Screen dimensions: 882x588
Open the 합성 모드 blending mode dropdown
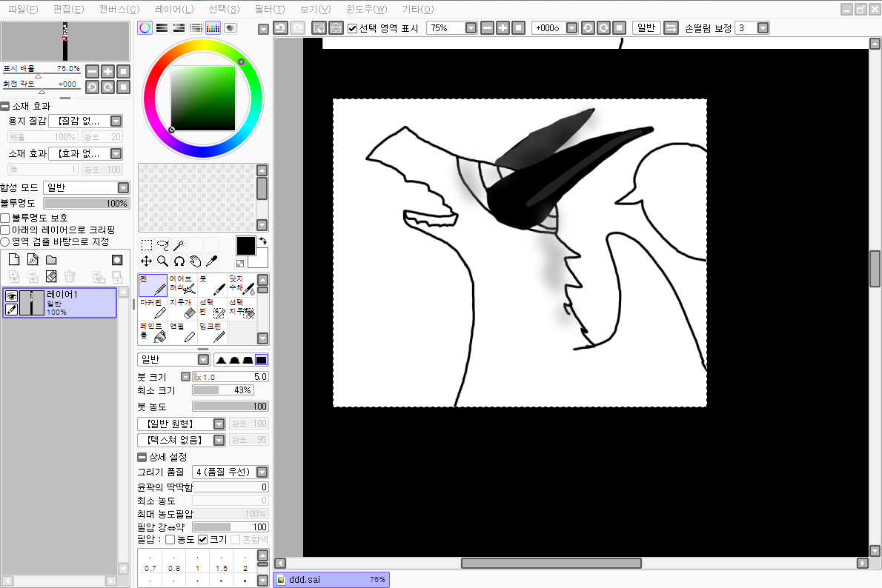tap(86, 188)
